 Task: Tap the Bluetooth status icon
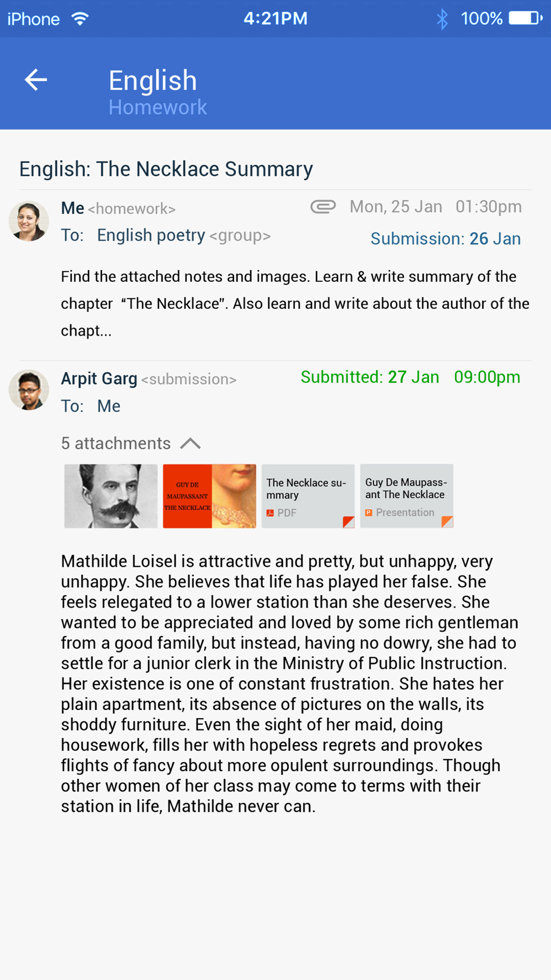click(442, 19)
